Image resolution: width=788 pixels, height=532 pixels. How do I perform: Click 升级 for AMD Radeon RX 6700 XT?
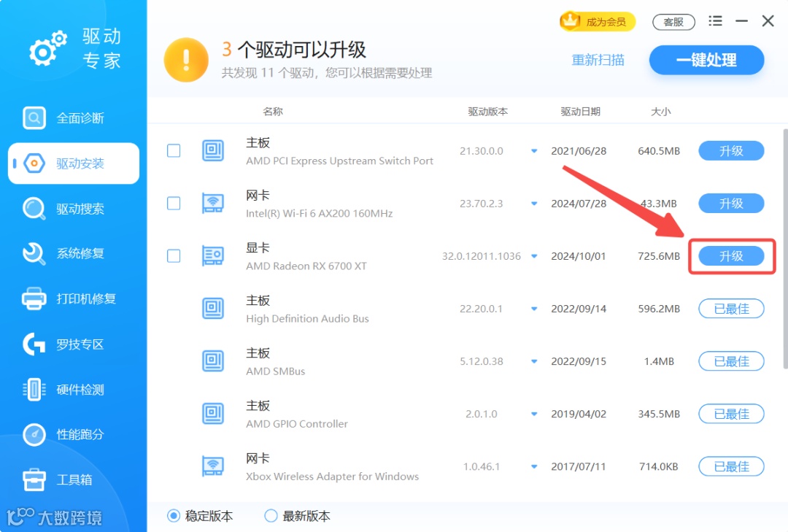click(731, 256)
